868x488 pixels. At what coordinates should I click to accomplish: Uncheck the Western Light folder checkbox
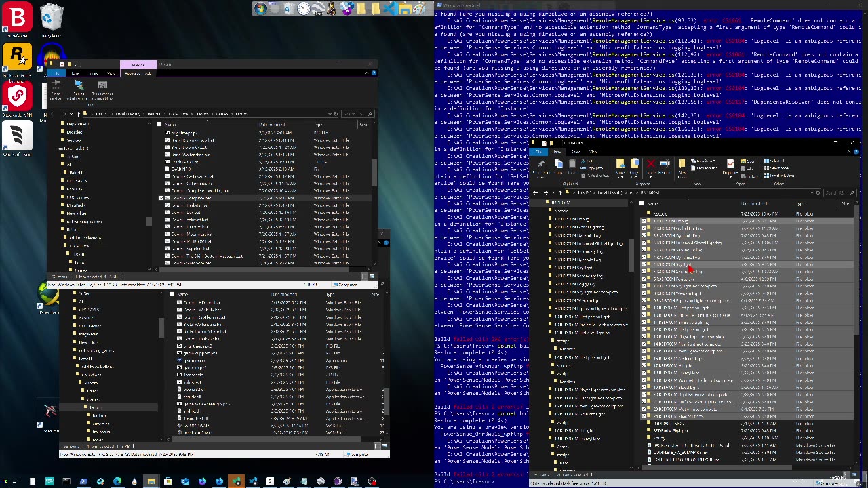644,293
